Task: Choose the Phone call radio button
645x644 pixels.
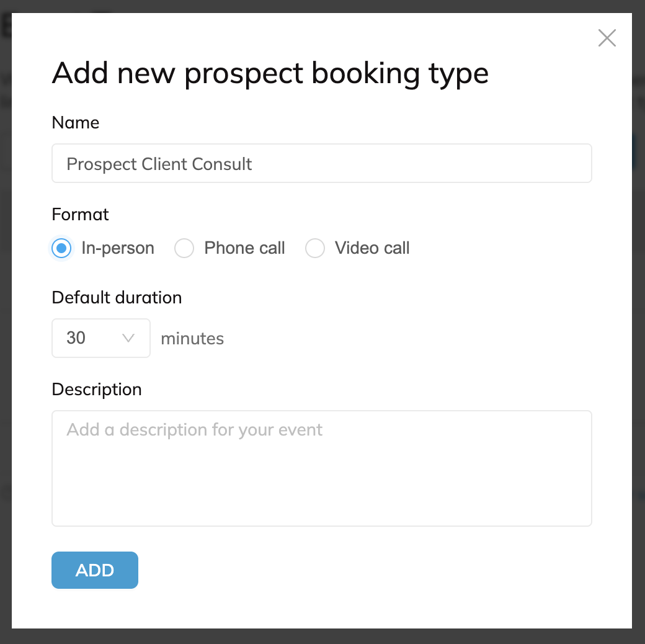Action: tap(184, 249)
